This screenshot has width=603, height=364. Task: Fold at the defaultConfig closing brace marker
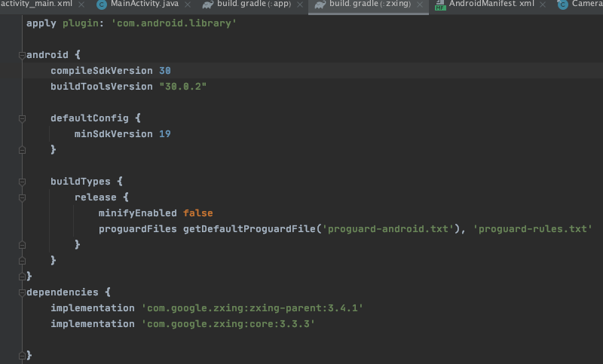coord(23,150)
